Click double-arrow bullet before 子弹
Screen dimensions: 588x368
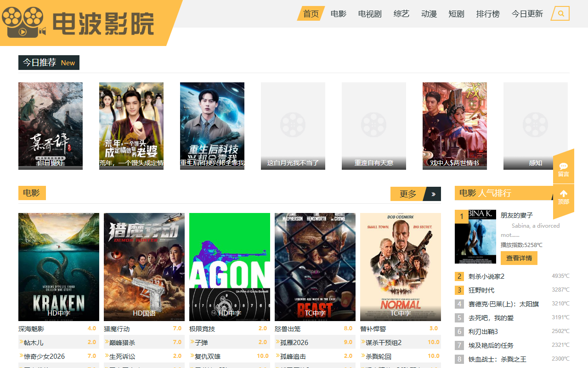[192, 342]
